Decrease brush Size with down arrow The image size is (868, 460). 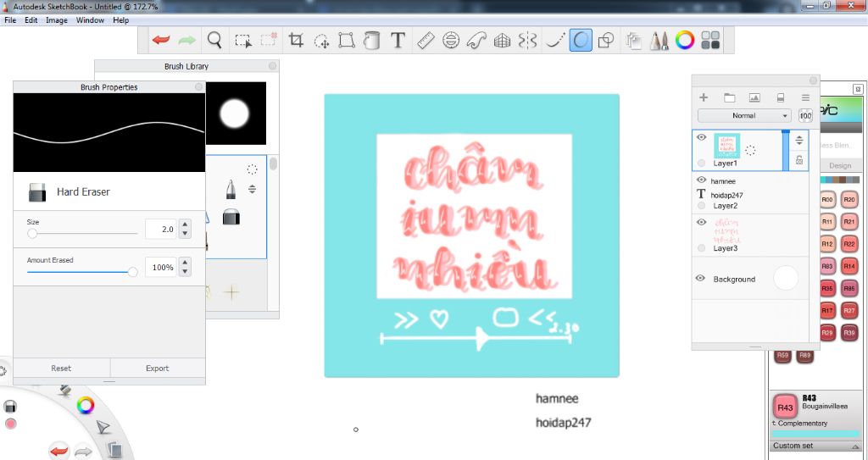click(185, 234)
